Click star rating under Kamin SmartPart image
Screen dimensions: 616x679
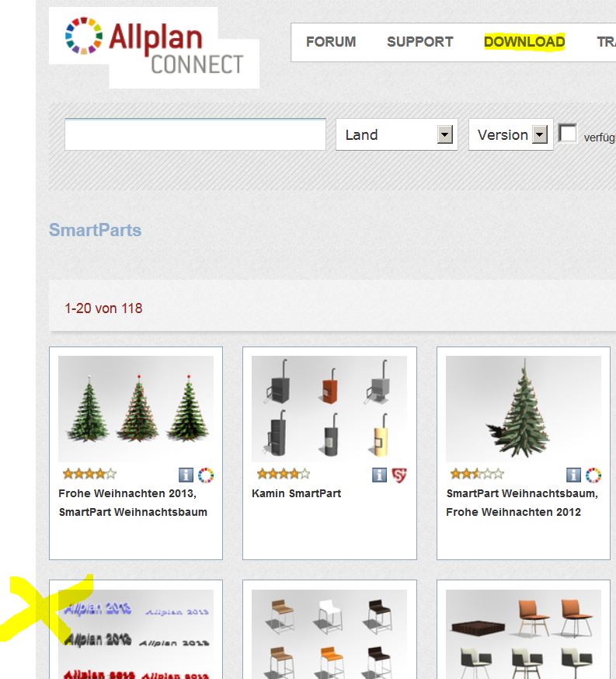click(x=284, y=474)
